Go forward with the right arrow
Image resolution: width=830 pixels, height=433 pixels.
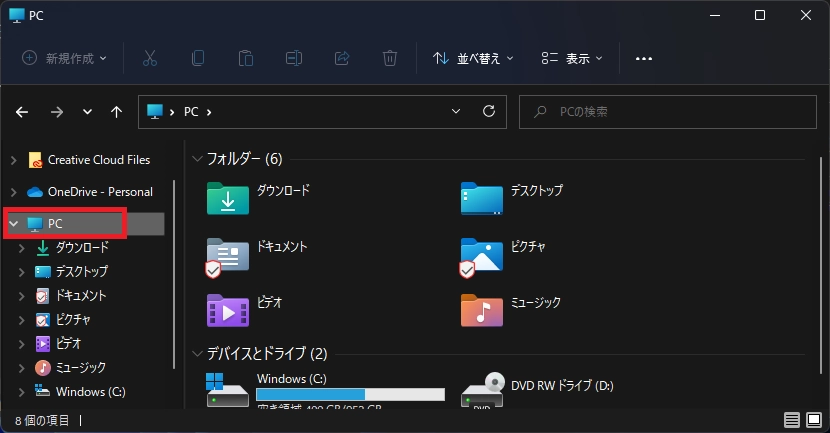point(57,112)
